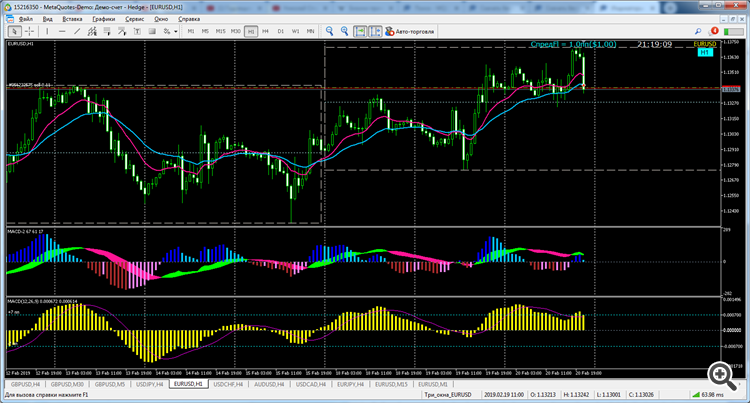750x403 pixels.
Task: Click status bar open price O: 1.13213
Action: coord(544,395)
